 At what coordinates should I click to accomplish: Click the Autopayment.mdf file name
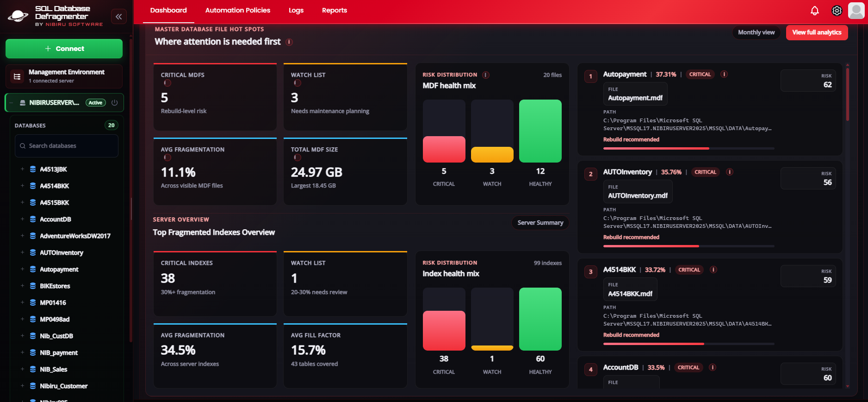coord(635,98)
